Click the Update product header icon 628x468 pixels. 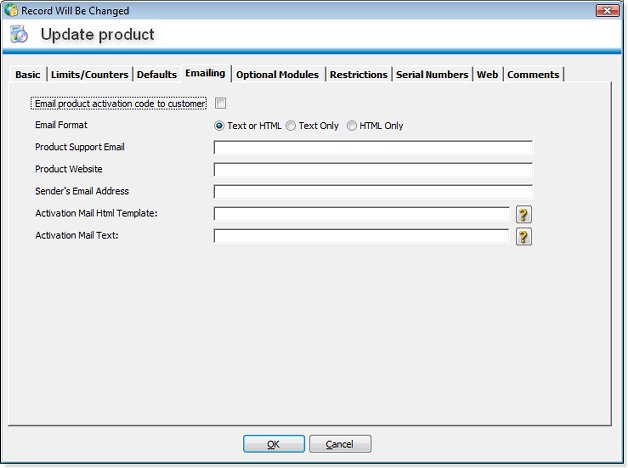(x=19, y=35)
